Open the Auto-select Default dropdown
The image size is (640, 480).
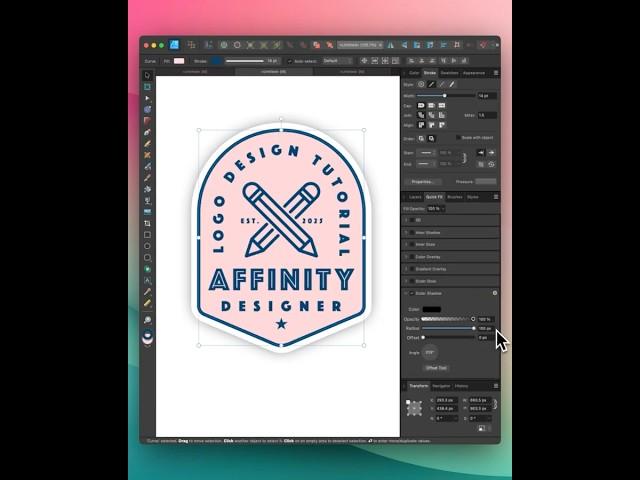(337, 61)
